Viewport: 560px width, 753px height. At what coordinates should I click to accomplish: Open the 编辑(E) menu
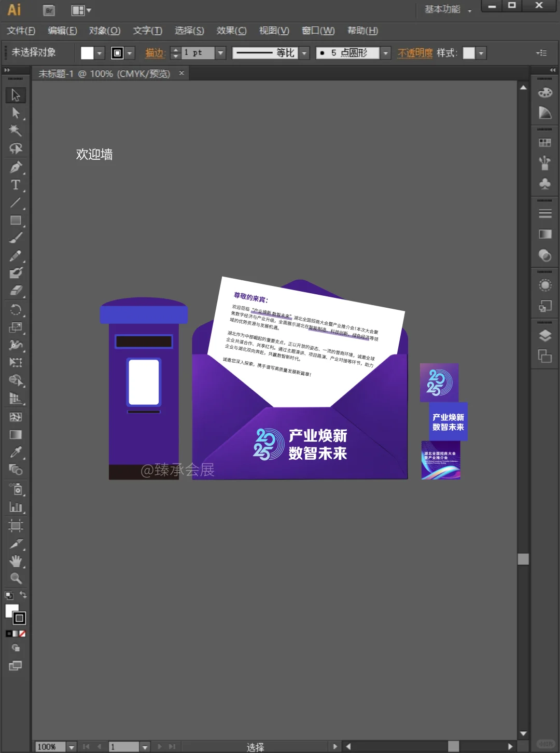click(x=62, y=31)
